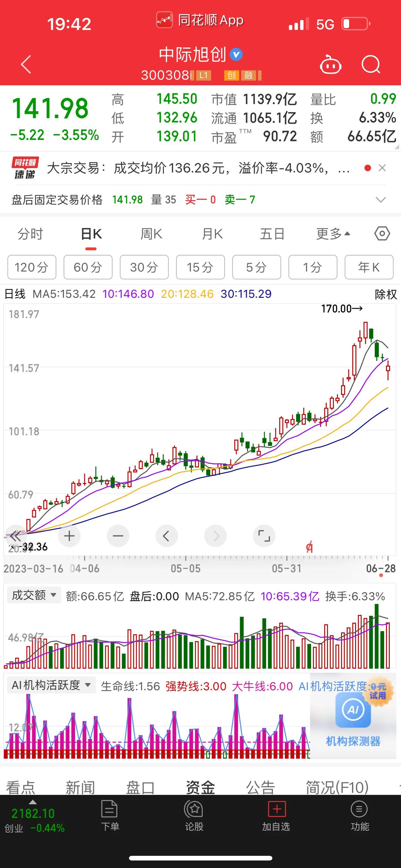Open the 公告 section tab
The image size is (401, 868).
[260, 787]
